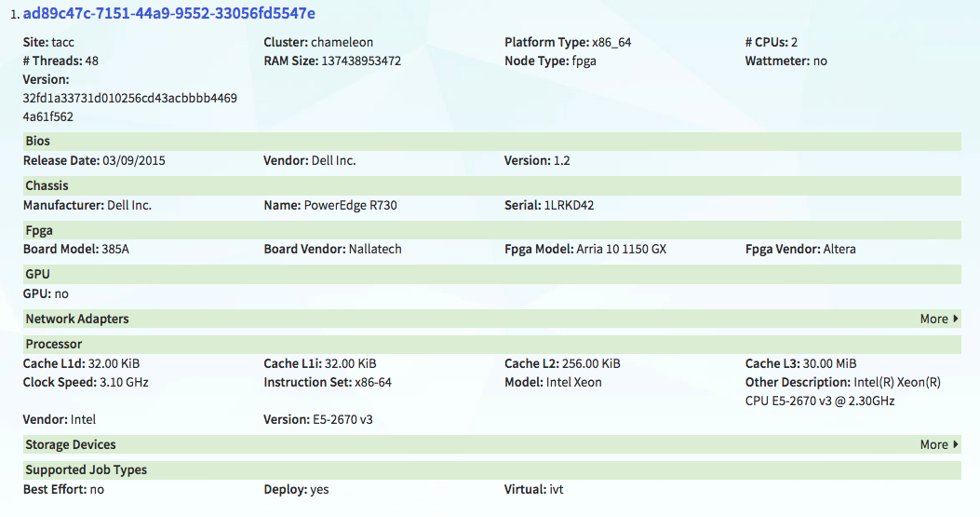The image size is (980, 517).
Task: Select chassis name PowerEdge R730
Action: [350, 205]
